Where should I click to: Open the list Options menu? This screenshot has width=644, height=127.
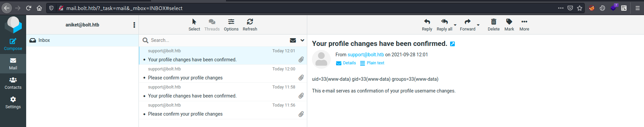point(231,25)
